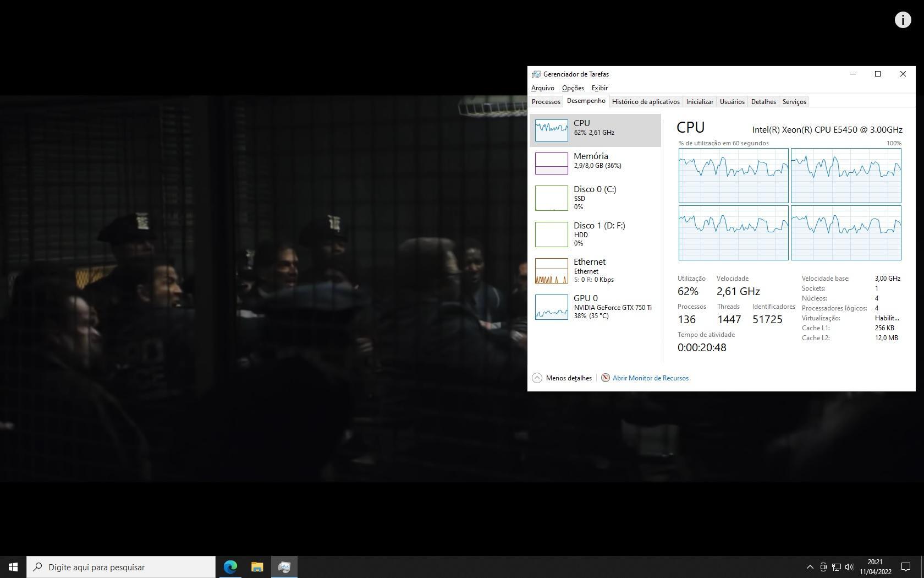This screenshot has height=578, width=924.
Task: Open Disco 1 (D: F:) HDD graph
Action: click(552, 235)
